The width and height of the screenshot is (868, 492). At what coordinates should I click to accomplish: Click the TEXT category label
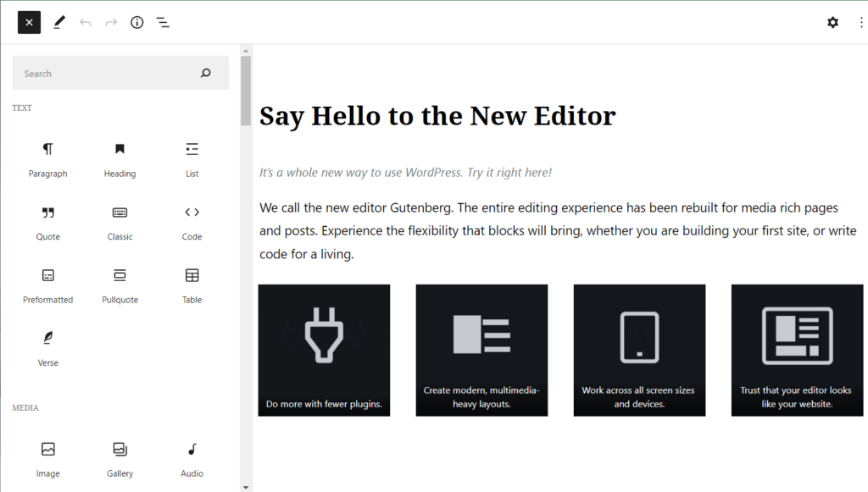[x=22, y=108]
